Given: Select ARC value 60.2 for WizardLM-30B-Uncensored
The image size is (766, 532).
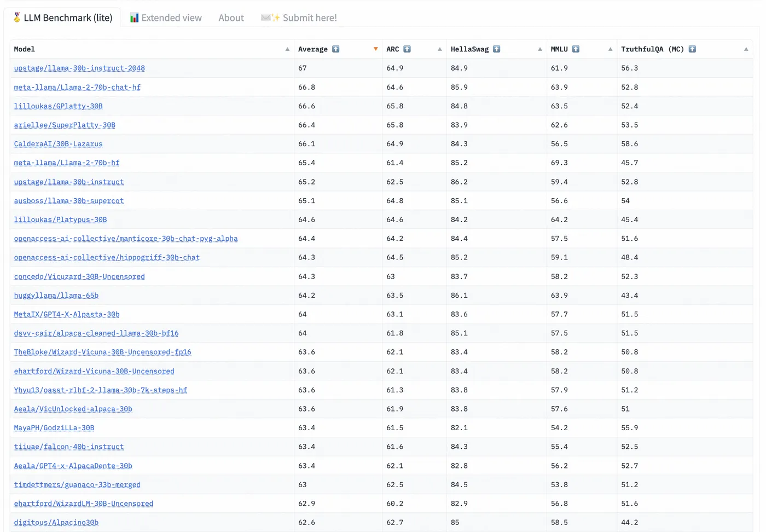Looking at the screenshot, I should [x=394, y=504].
